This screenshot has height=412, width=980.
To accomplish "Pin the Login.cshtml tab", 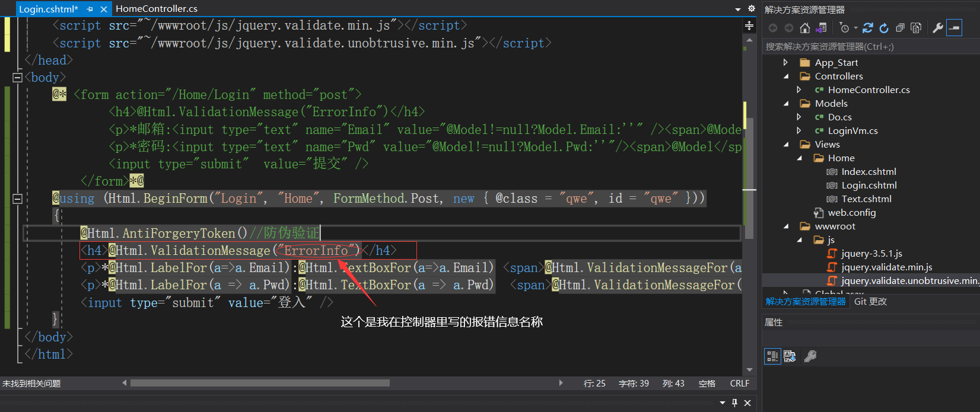I will tap(90, 9).
